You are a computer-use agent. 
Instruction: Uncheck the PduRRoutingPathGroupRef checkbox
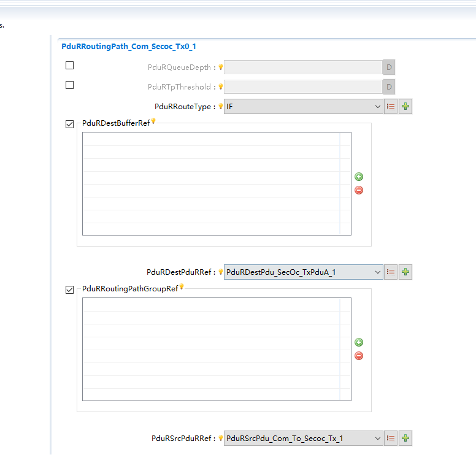pos(69,289)
